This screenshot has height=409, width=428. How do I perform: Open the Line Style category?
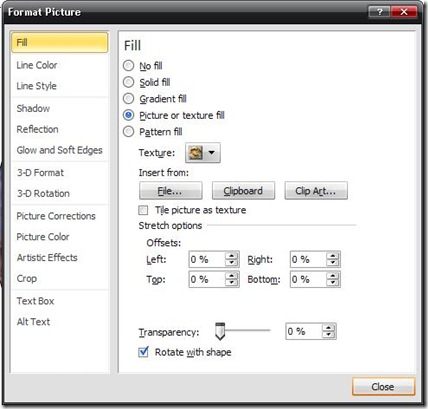[x=60, y=86]
